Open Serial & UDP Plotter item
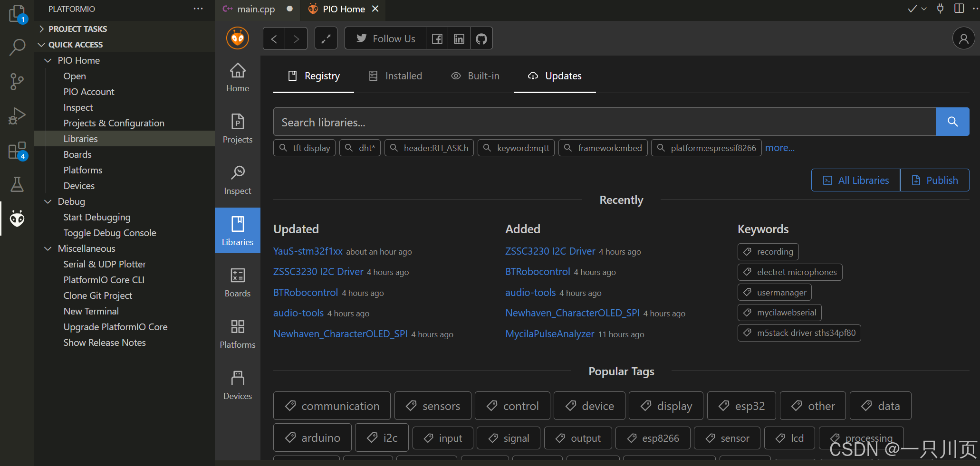Image resolution: width=980 pixels, height=466 pixels. (x=105, y=264)
